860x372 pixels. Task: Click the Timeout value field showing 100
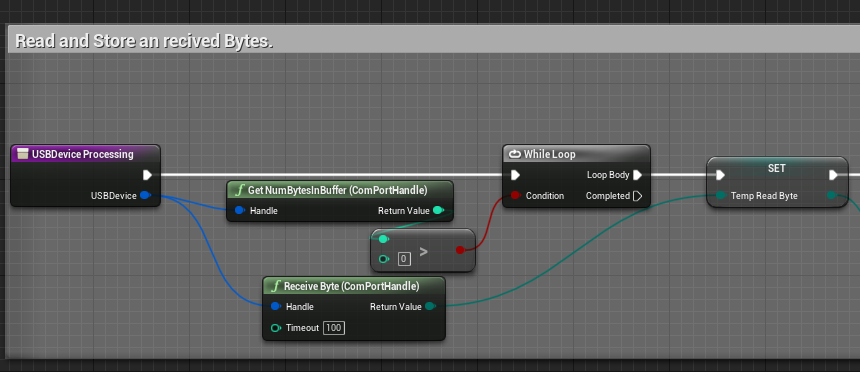click(333, 328)
